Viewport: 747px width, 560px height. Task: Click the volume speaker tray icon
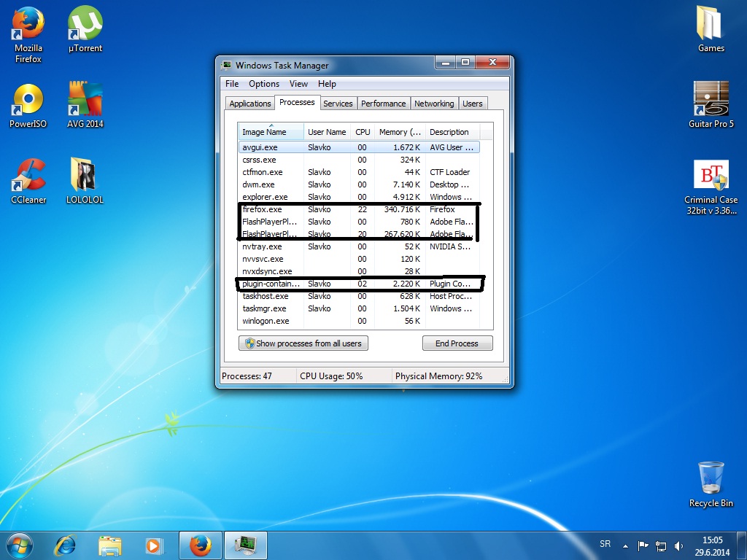coord(679,545)
